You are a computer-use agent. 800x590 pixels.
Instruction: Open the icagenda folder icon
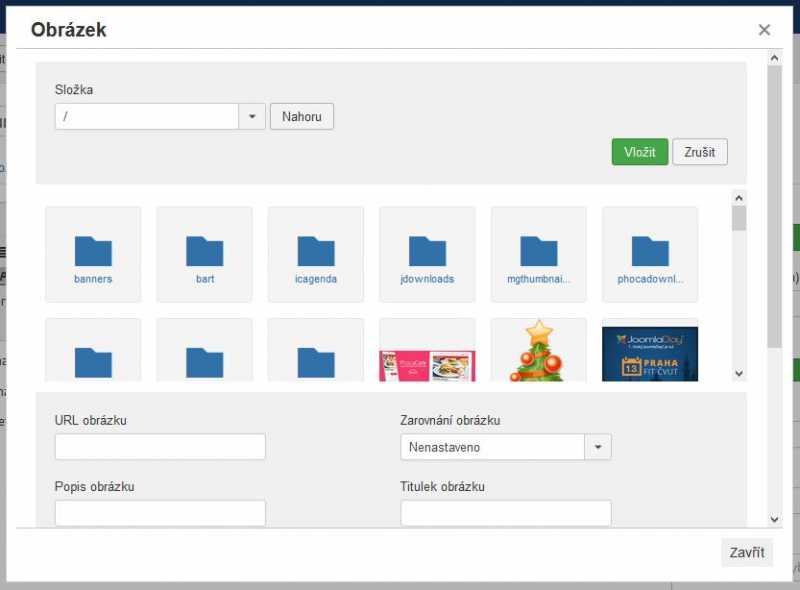[316, 251]
